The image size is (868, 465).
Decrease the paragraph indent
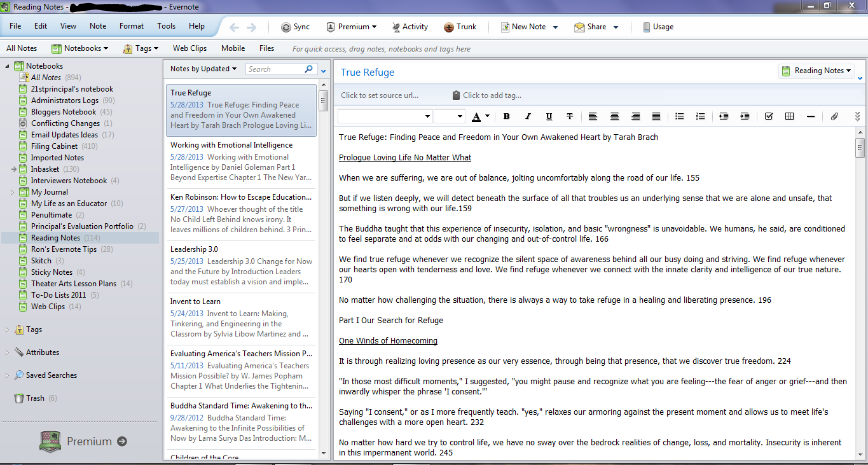pos(724,116)
